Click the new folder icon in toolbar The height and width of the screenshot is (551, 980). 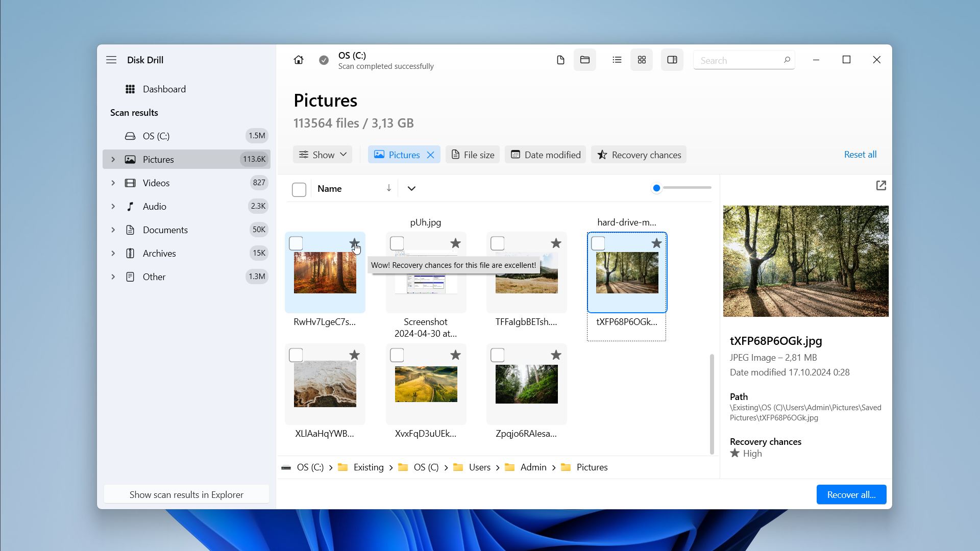pos(585,60)
